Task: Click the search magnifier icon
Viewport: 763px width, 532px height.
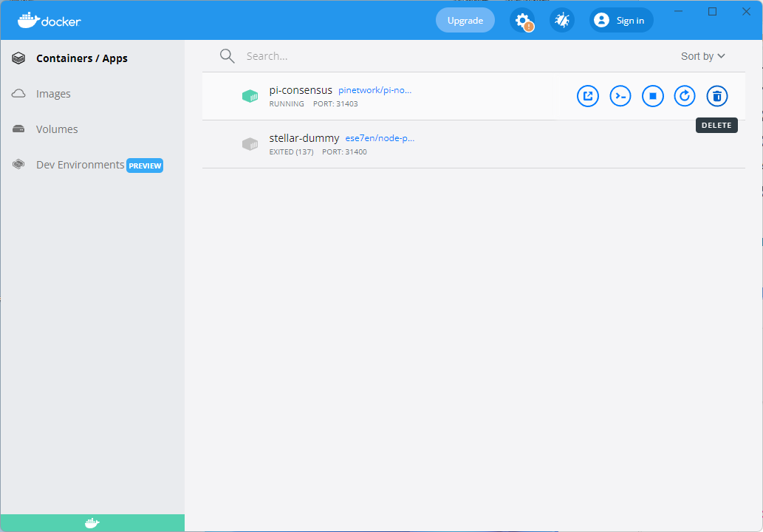Action: coord(227,56)
